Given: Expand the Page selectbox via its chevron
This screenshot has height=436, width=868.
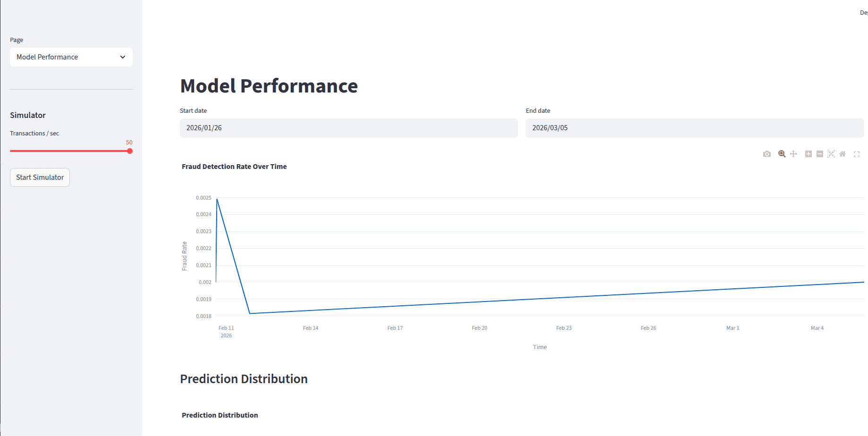Looking at the screenshot, I should (x=123, y=57).
